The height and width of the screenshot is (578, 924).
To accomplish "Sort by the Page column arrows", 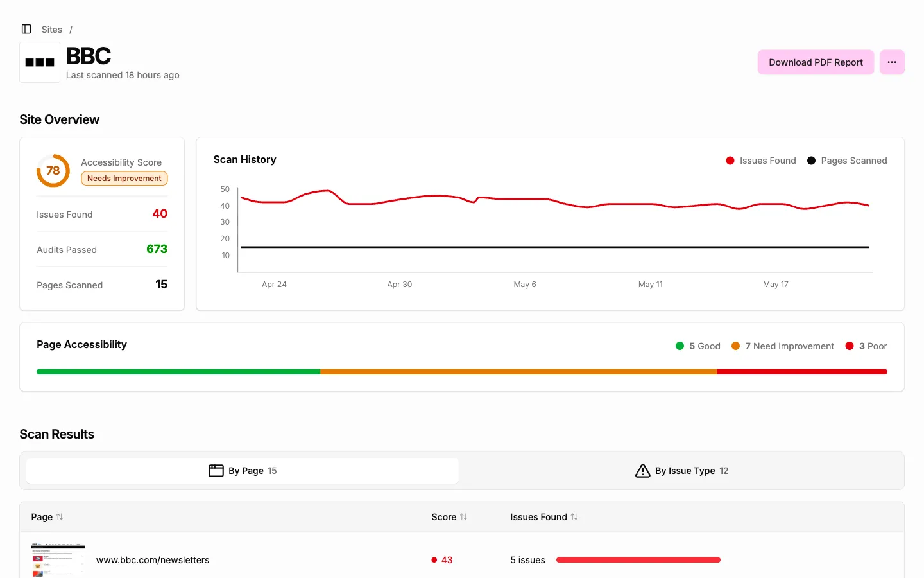I will click(x=60, y=517).
